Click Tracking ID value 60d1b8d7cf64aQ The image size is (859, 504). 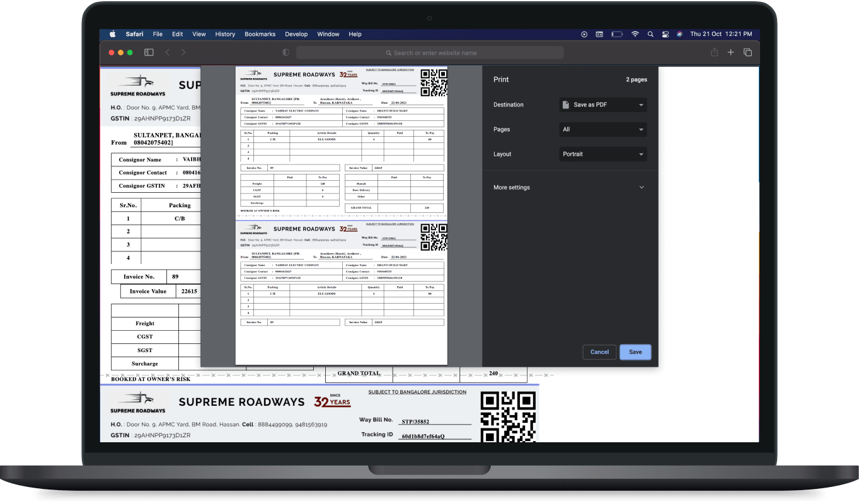coord(423,436)
